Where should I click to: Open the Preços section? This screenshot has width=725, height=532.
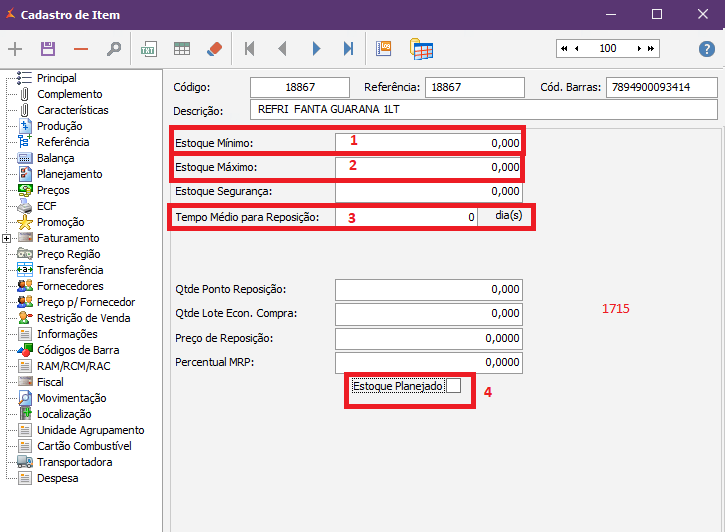click(x=53, y=190)
